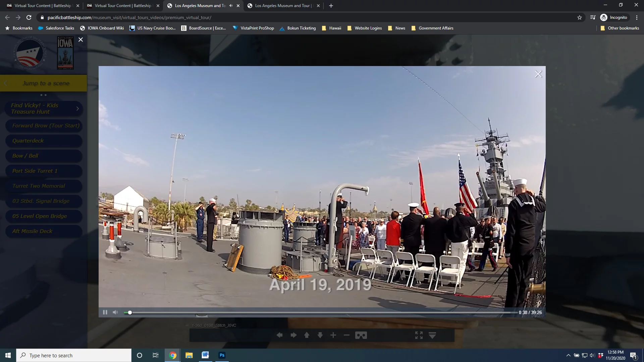
Task: Collapse the tour control bar arrow
Action: tap(432, 335)
